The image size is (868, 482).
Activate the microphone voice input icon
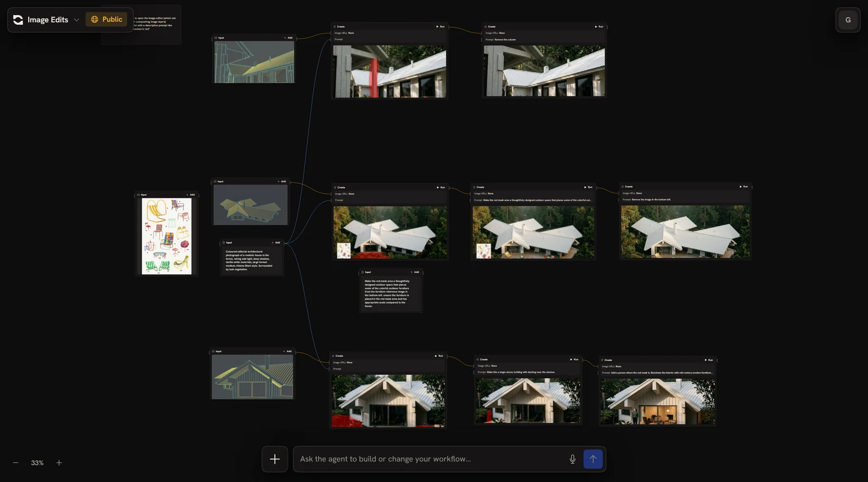point(572,459)
